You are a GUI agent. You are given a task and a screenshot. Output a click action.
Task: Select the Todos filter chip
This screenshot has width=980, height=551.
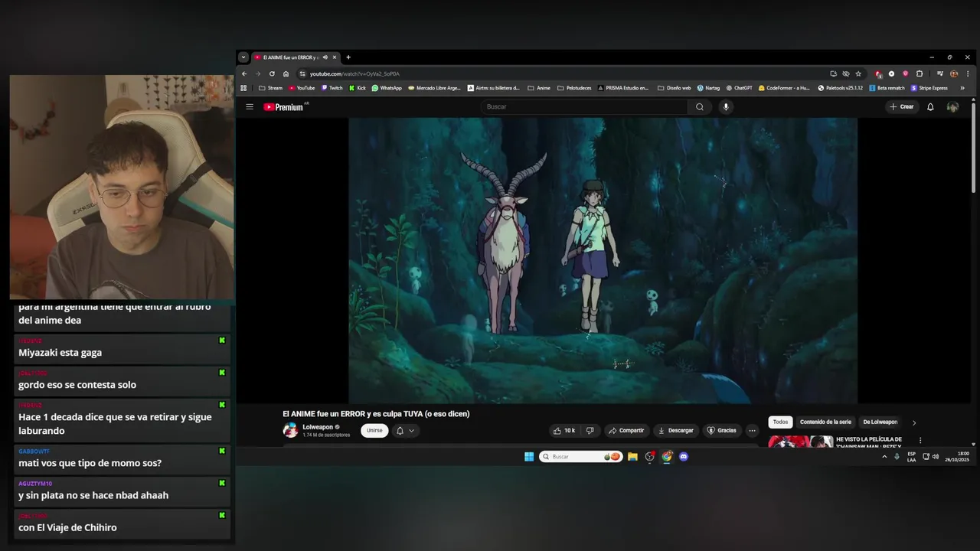pyautogui.click(x=780, y=422)
